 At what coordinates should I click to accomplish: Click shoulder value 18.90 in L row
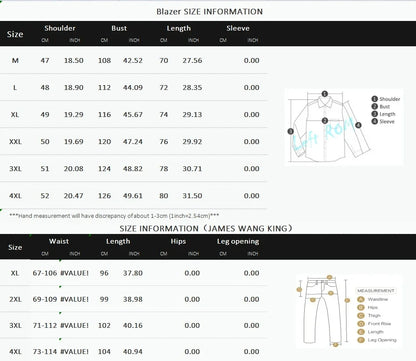click(74, 87)
